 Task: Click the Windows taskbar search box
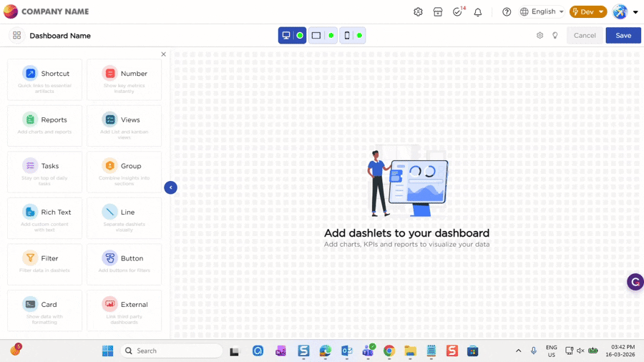pyautogui.click(x=170, y=351)
